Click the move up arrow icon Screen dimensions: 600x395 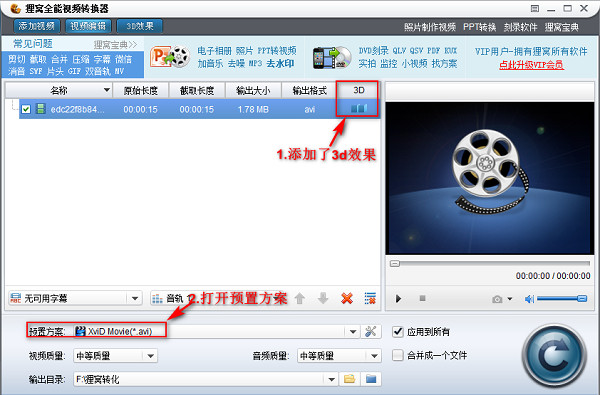tap(300, 298)
